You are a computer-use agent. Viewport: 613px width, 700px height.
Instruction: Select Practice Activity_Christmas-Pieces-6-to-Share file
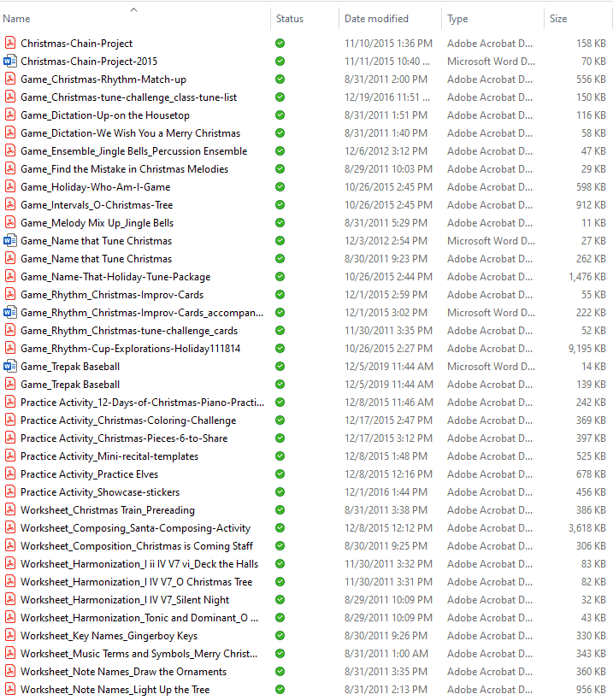(x=124, y=438)
